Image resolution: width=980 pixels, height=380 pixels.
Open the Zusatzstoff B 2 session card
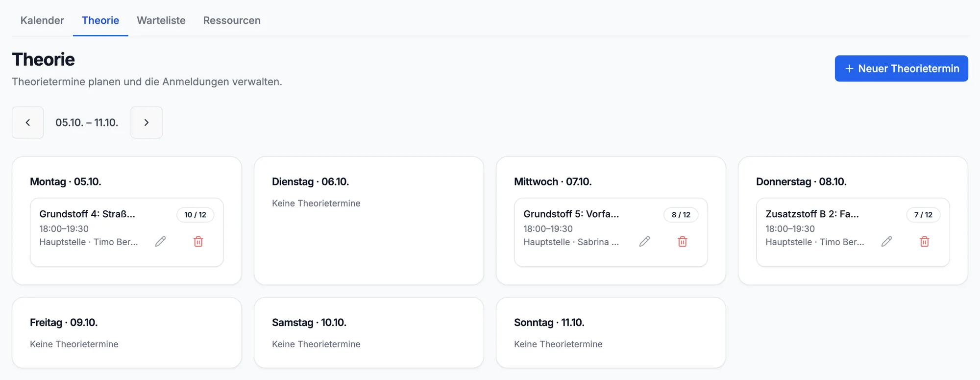853,232
